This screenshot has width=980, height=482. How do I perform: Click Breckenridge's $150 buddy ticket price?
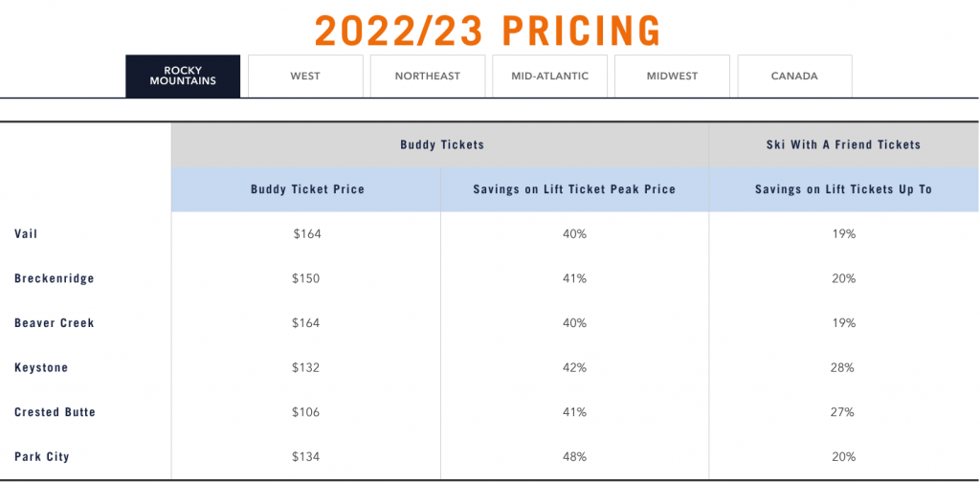(x=306, y=278)
